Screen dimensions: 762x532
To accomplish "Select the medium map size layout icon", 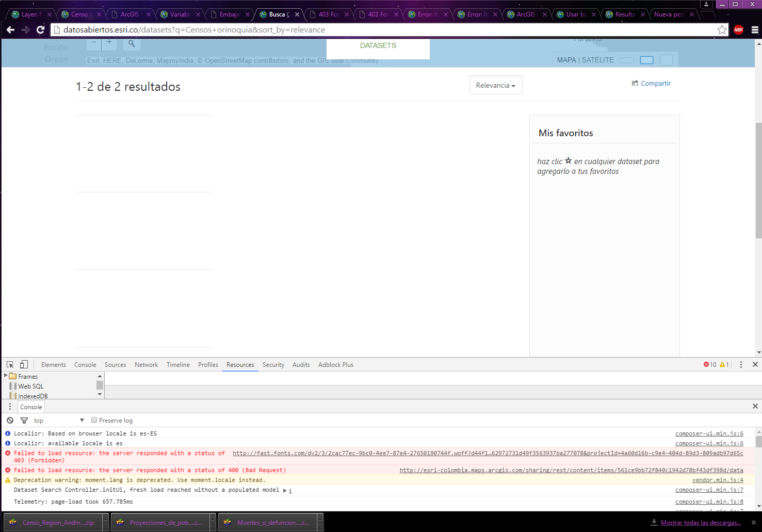I will 646,60.
